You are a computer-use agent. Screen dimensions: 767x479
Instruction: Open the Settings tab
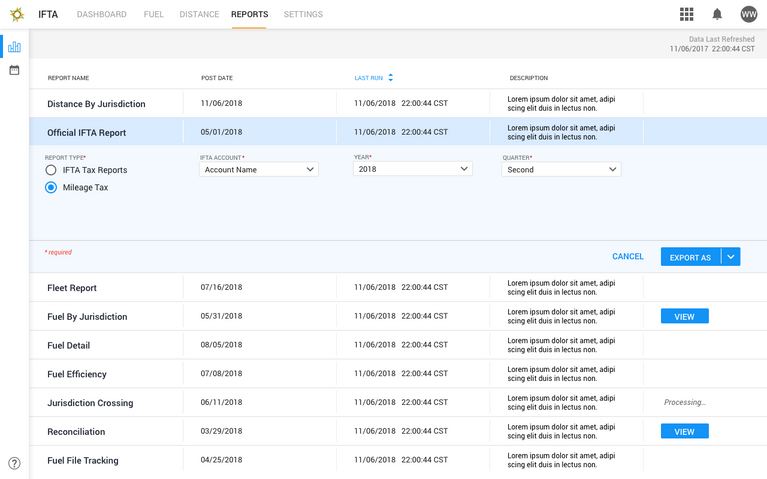pyautogui.click(x=303, y=15)
